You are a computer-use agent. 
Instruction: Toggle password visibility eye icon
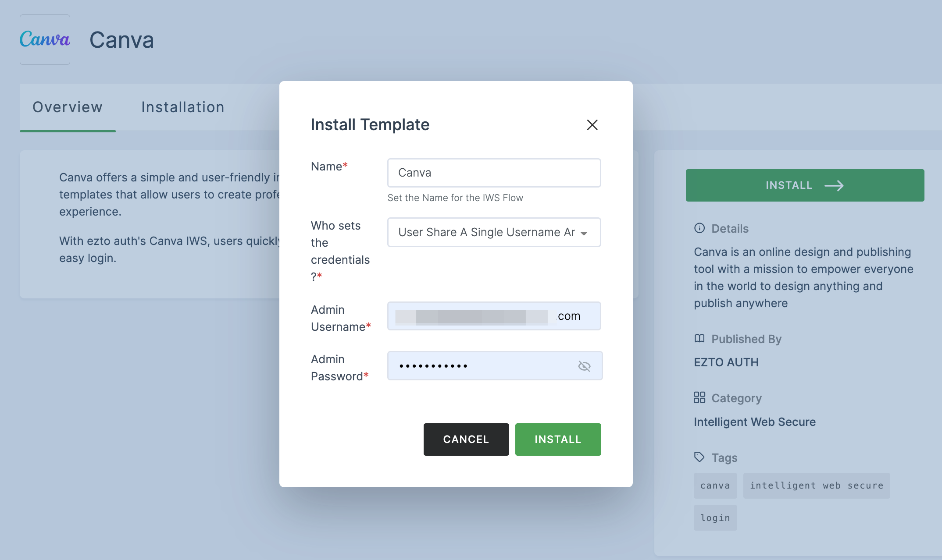tap(584, 366)
